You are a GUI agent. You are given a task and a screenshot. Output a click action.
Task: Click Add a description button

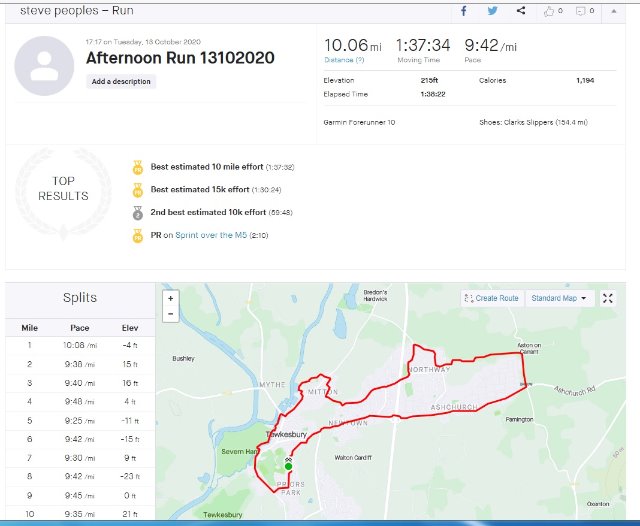(x=121, y=82)
